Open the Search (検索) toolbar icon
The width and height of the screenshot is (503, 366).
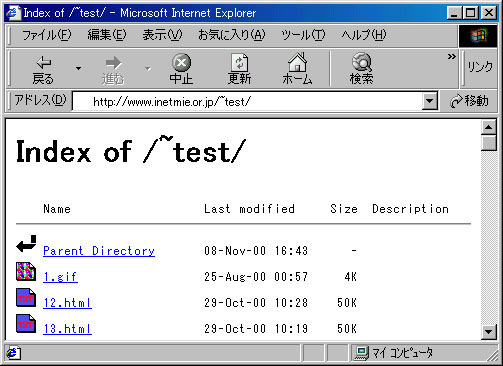[361, 63]
